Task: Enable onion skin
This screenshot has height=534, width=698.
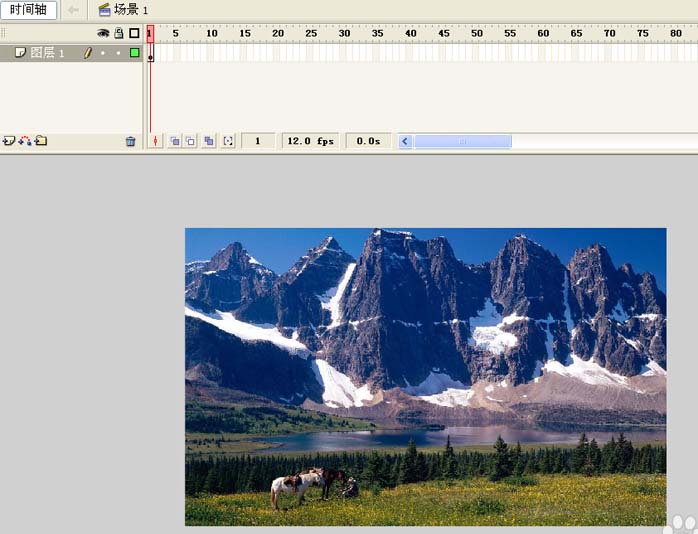Action: pyautogui.click(x=175, y=141)
